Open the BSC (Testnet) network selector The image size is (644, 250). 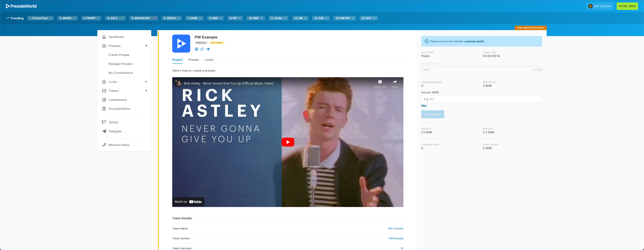pos(600,6)
